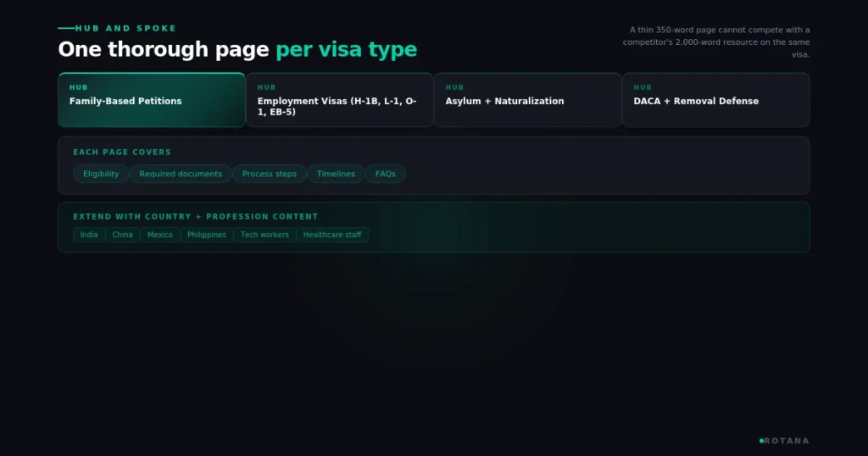Screen dimensions: 868x456
Task: Click the EACH PAGE COVERS heading
Action: coord(122,153)
